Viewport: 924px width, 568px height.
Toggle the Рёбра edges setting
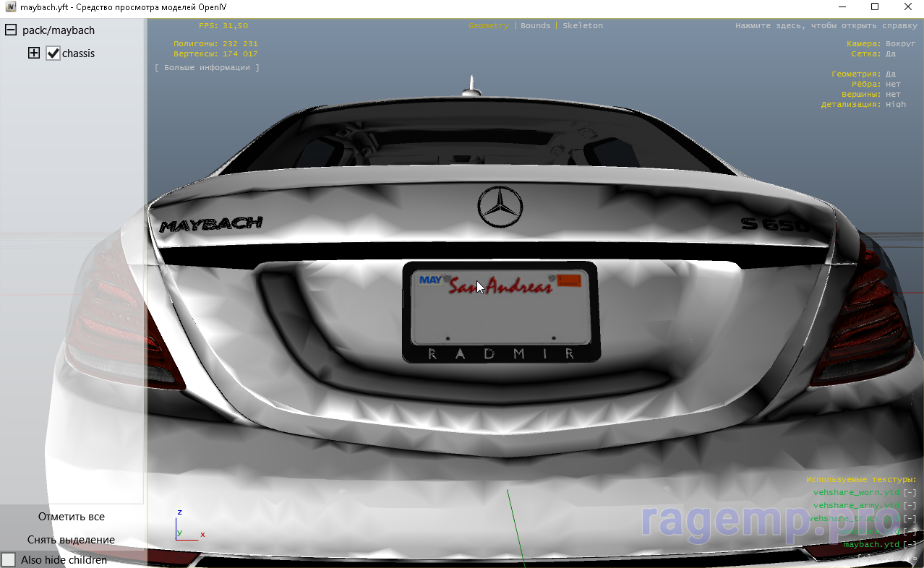tap(893, 85)
